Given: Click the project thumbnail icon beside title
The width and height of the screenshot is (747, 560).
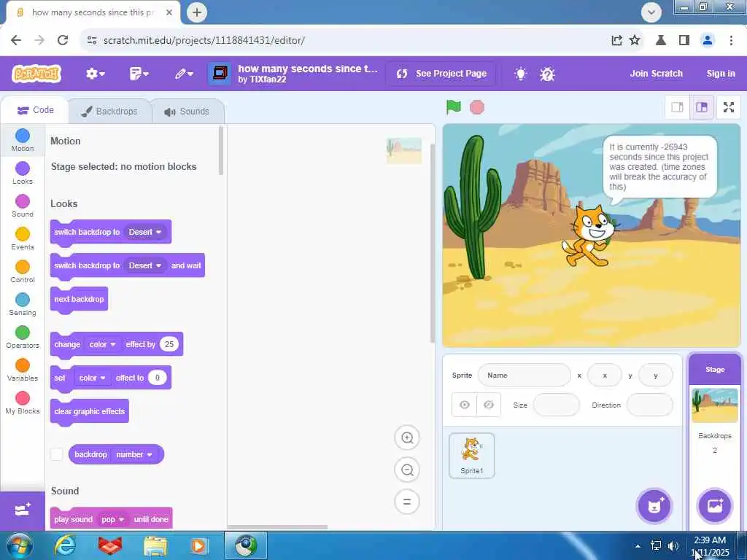Looking at the screenshot, I should coord(220,74).
